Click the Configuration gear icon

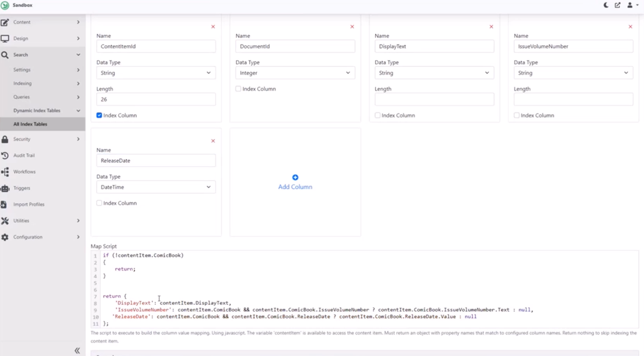pos(5,237)
